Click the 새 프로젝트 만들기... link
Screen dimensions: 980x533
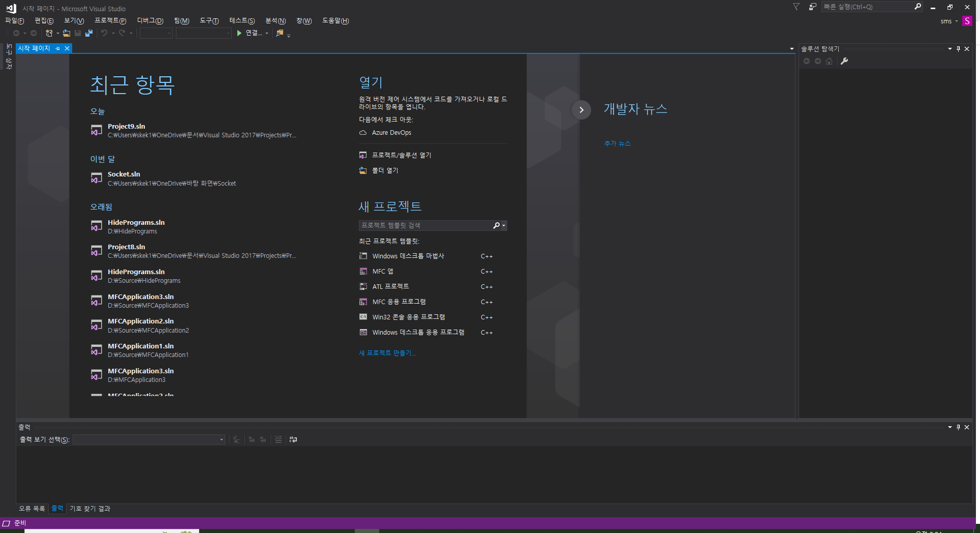pyautogui.click(x=387, y=353)
